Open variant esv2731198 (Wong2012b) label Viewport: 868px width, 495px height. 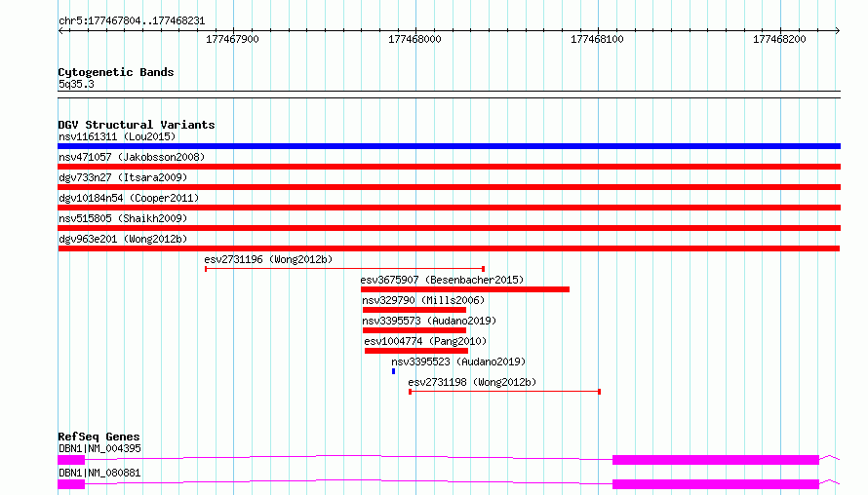click(x=472, y=382)
